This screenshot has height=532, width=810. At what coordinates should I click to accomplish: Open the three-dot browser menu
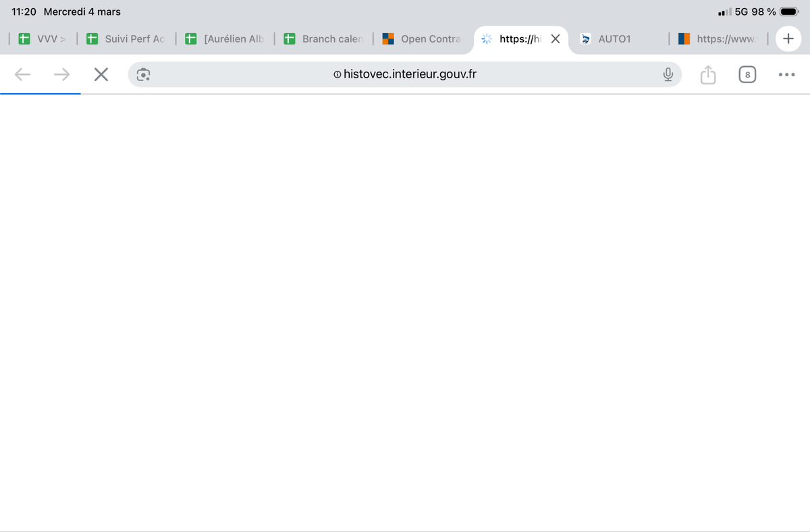coord(786,74)
